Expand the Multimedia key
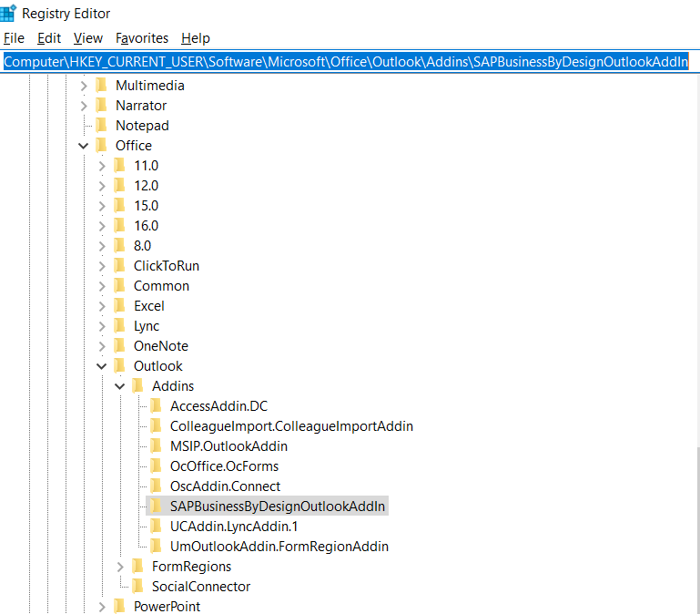 tap(84, 86)
